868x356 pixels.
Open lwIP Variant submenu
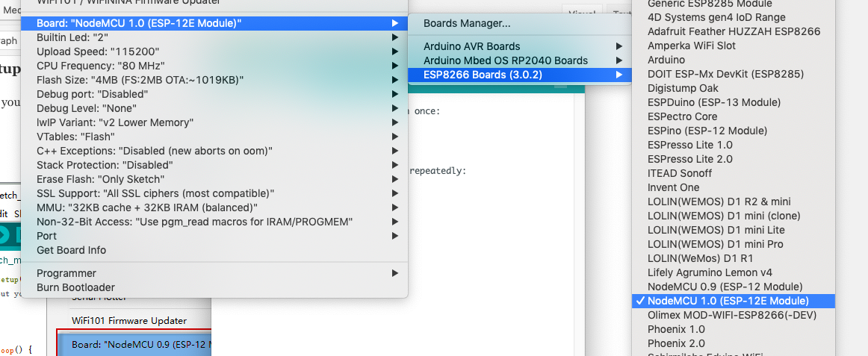[214, 122]
